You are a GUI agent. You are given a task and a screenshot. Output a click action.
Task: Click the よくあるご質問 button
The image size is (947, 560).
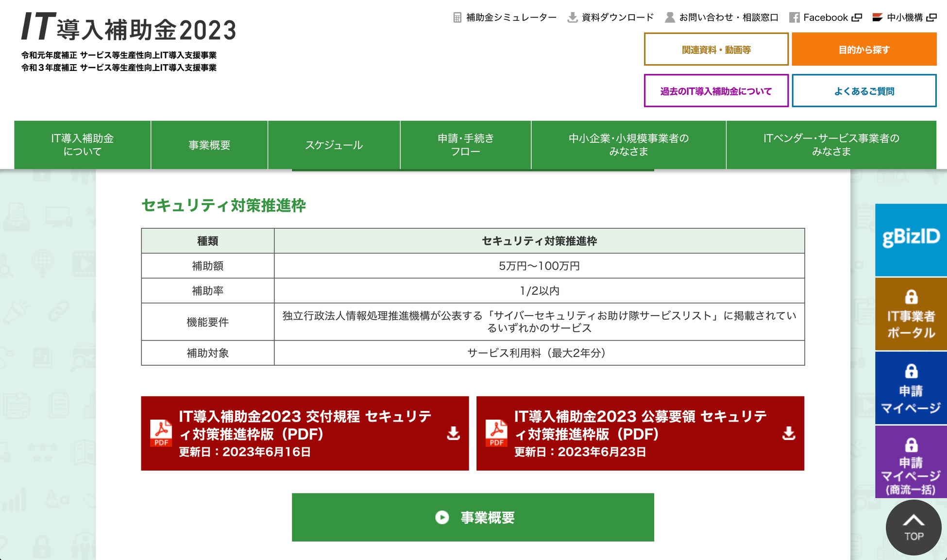point(863,91)
